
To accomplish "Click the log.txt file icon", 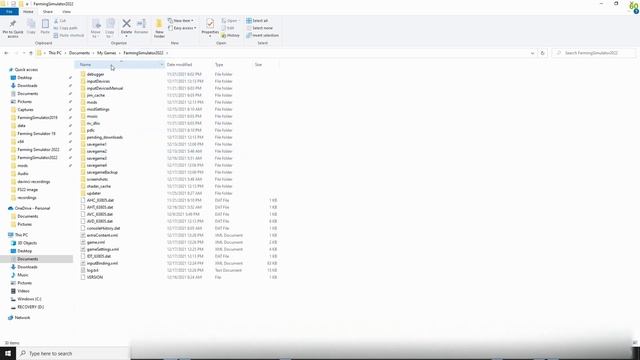I will (x=83, y=270).
